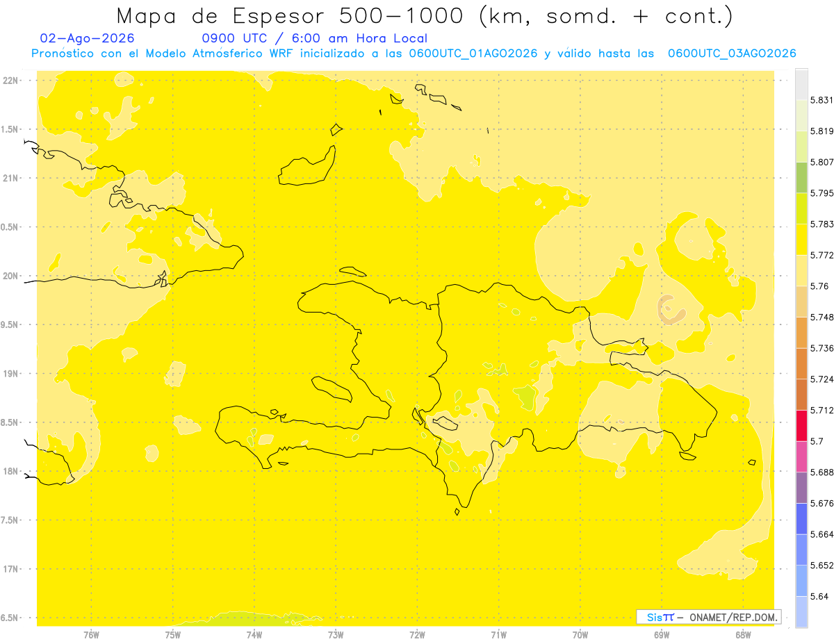
Task: Click legend value 5.652
Action: tap(821, 565)
